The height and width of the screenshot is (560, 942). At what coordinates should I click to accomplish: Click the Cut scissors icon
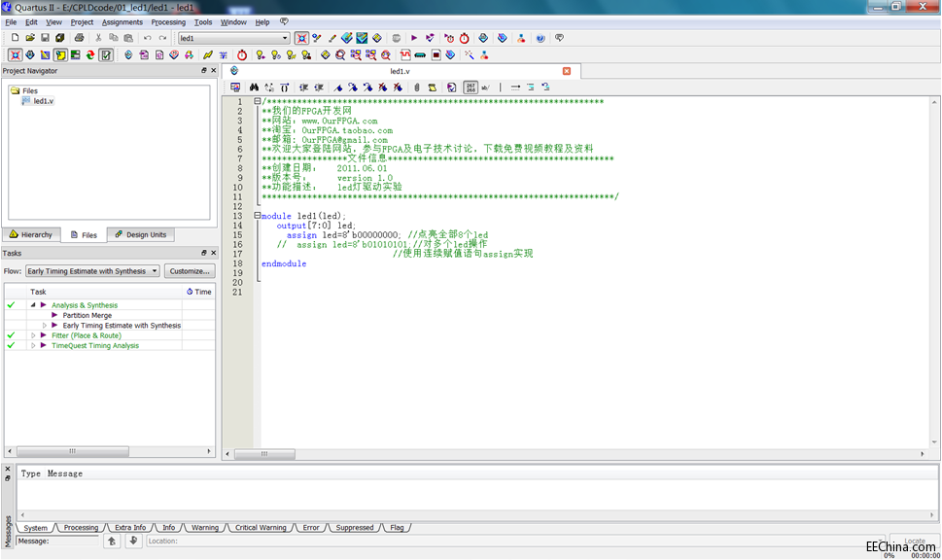tap(98, 38)
